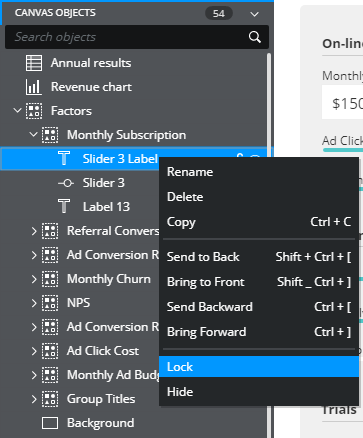Collapse the Canvas Objects panel chevron

pyautogui.click(x=254, y=14)
